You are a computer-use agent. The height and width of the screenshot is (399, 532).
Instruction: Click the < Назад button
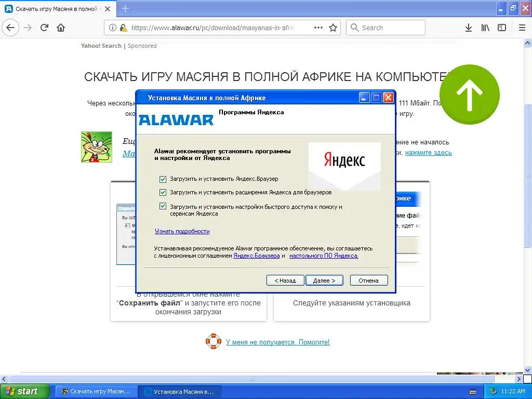(285, 280)
